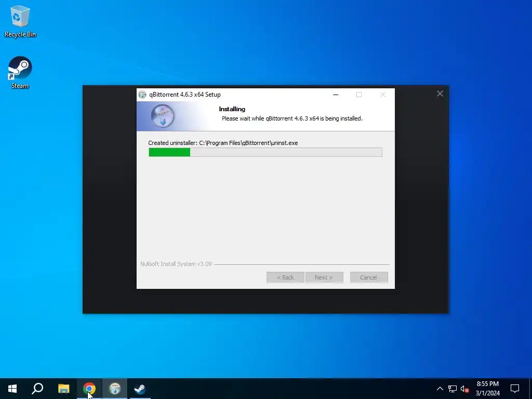532x399 pixels.
Task: Cancel the qBittorrent installation
Action: click(x=369, y=277)
